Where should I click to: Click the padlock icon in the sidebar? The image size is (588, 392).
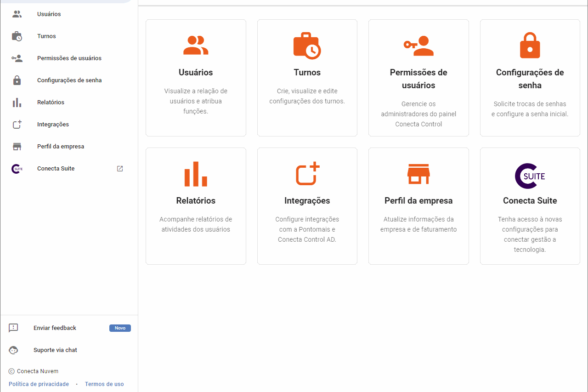click(17, 80)
